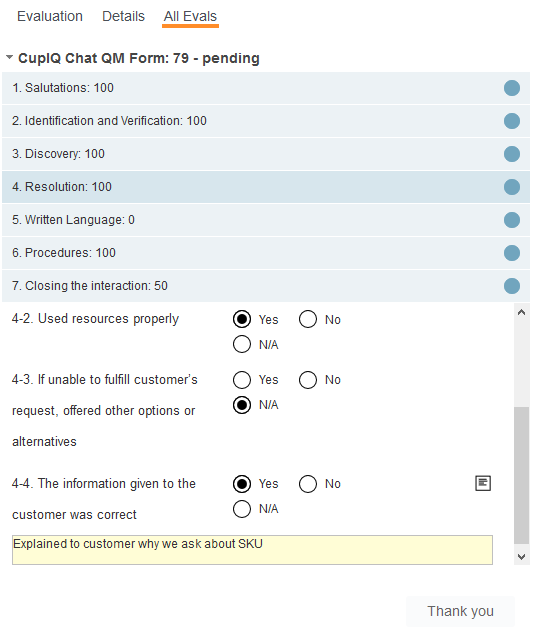Click the scroll down arrow of questions list
The width and height of the screenshot is (540, 637).
coord(522,557)
